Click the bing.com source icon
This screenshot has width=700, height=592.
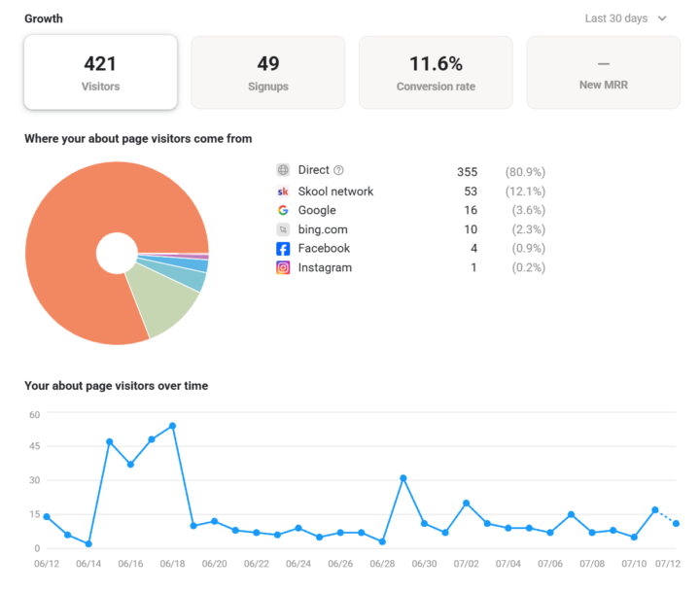[283, 229]
